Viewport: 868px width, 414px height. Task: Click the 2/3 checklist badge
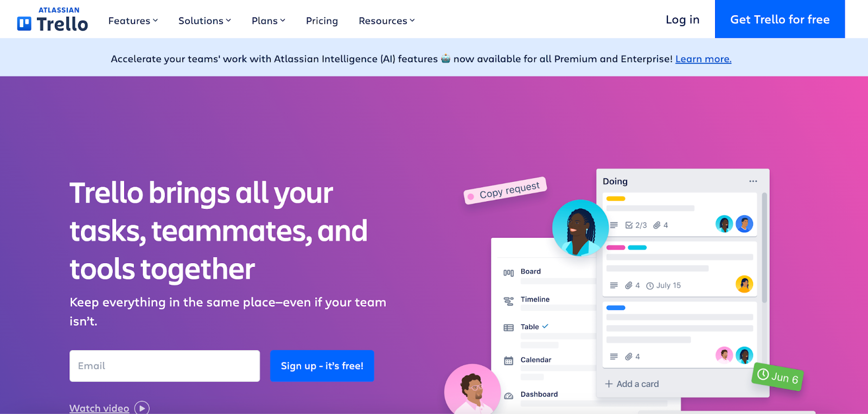pyautogui.click(x=636, y=225)
